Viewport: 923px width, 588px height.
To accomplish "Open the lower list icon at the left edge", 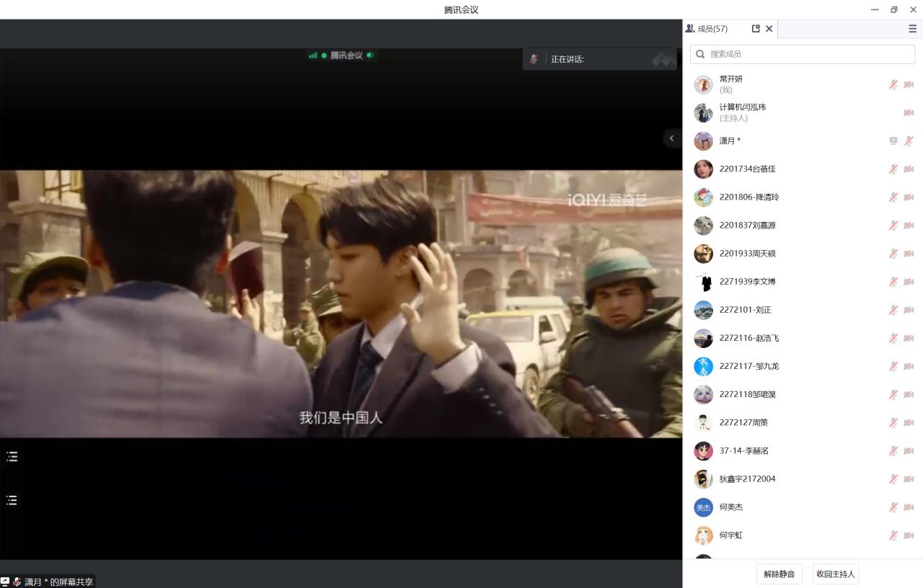I will click(12, 500).
